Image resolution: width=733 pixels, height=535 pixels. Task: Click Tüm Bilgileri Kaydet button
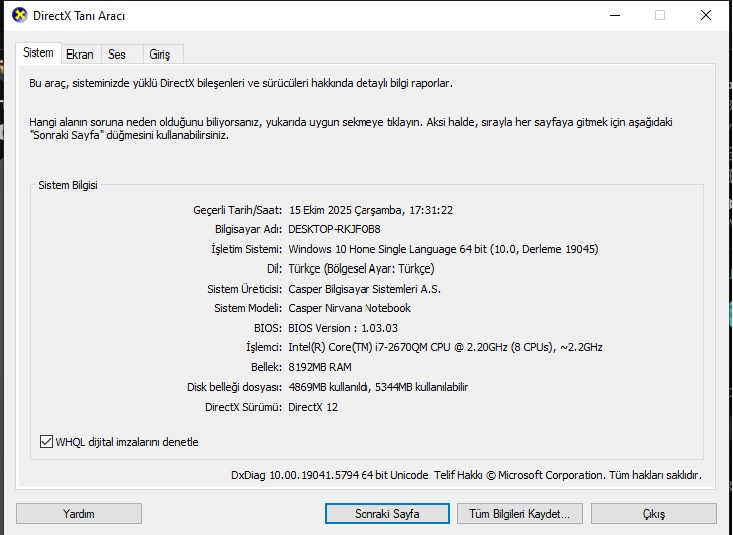[520, 513]
